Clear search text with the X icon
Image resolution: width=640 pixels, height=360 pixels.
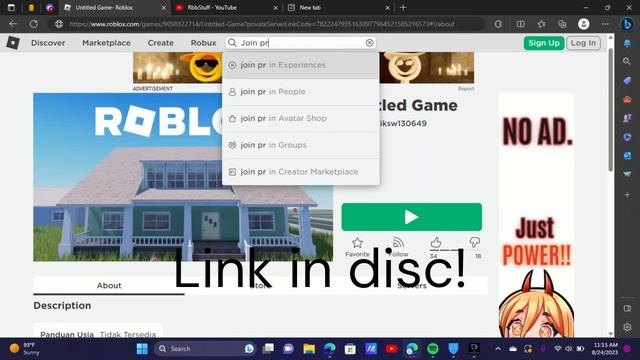coord(369,42)
